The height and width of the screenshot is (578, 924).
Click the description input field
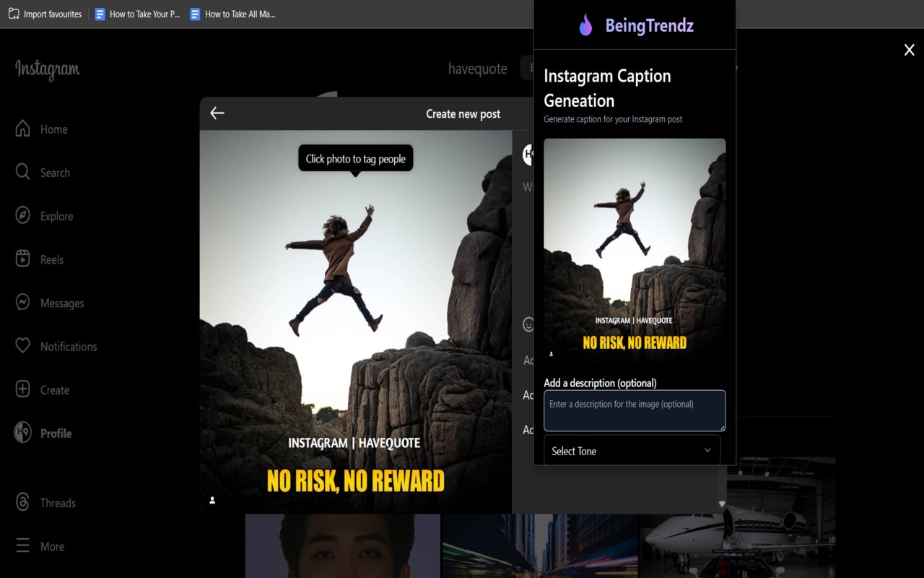point(635,410)
